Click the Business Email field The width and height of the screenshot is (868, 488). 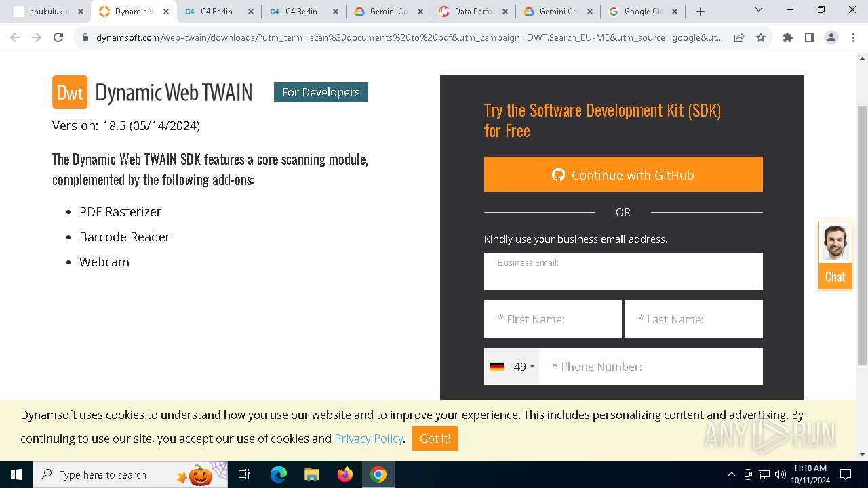click(x=623, y=271)
